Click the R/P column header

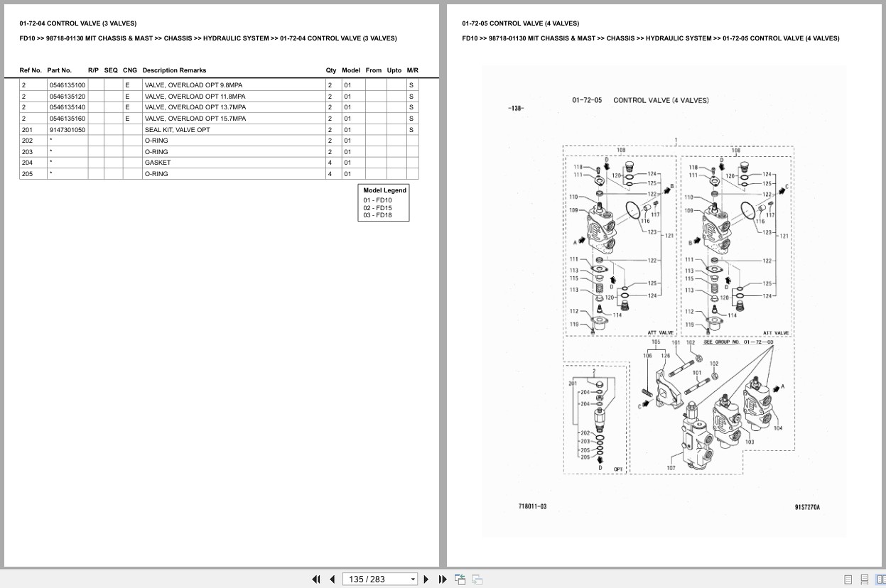93,70
